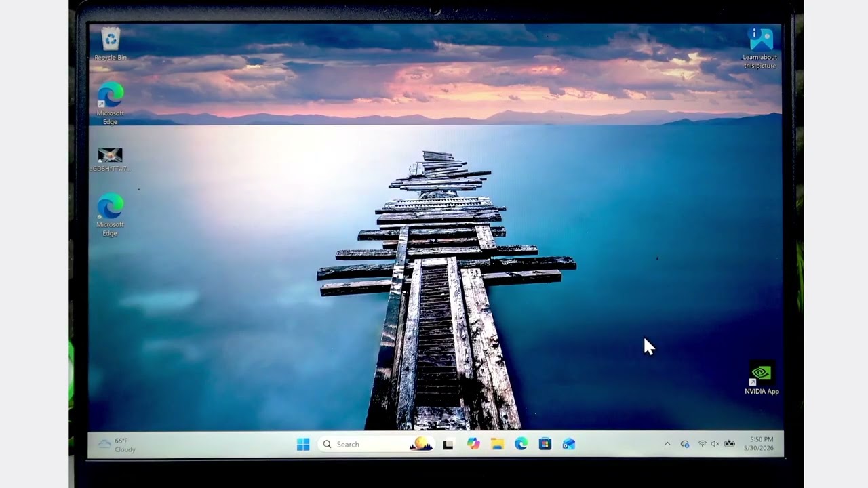Click the muted volume tray icon

pos(715,444)
